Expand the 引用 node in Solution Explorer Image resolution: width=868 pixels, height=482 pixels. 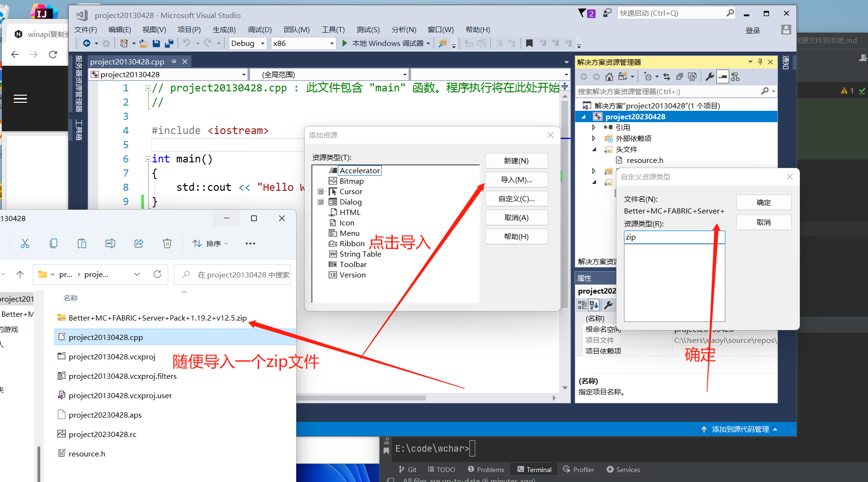[x=594, y=127]
